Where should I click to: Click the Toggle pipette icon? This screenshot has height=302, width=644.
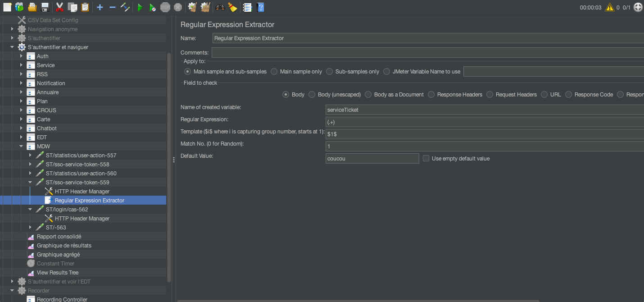tap(125, 7)
